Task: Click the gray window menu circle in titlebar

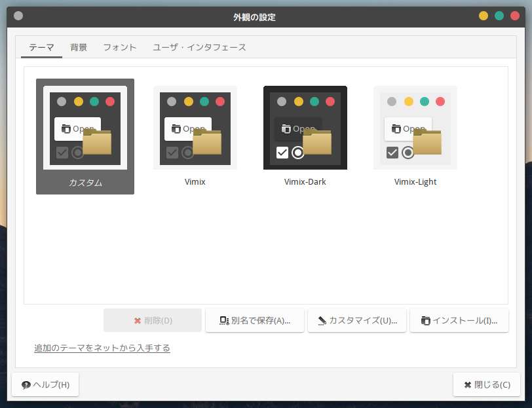Action: [x=18, y=16]
